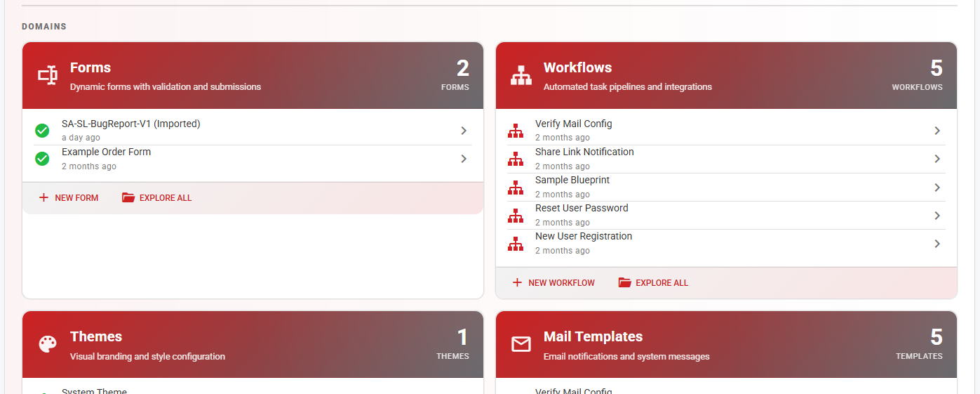The height and width of the screenshot is (394, 980).
Task: Create a form with NEW FORM
Action: point(69,198)
